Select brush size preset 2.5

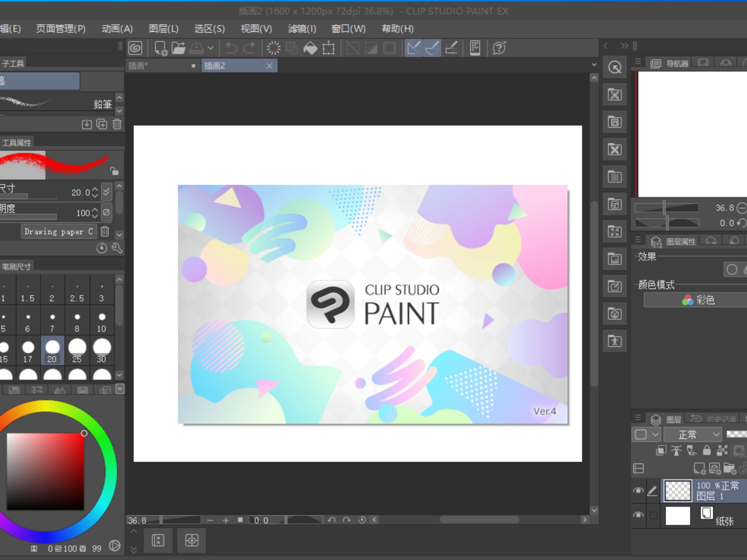tap(77, 290)
